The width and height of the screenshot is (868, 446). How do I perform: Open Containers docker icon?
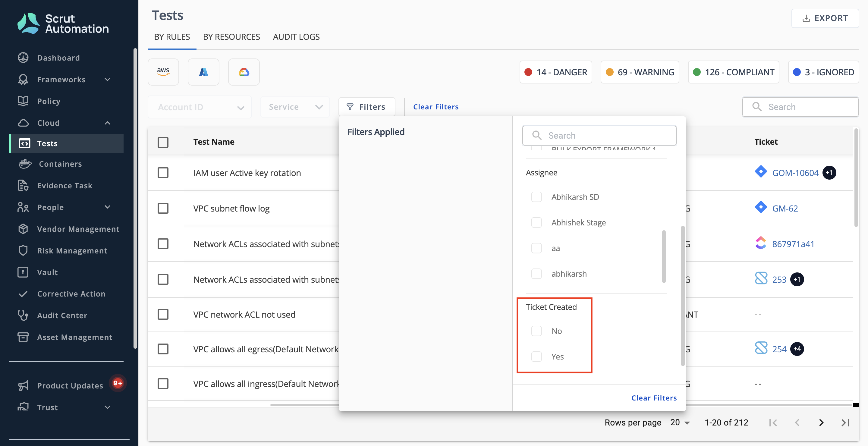(x=25, y=164)
